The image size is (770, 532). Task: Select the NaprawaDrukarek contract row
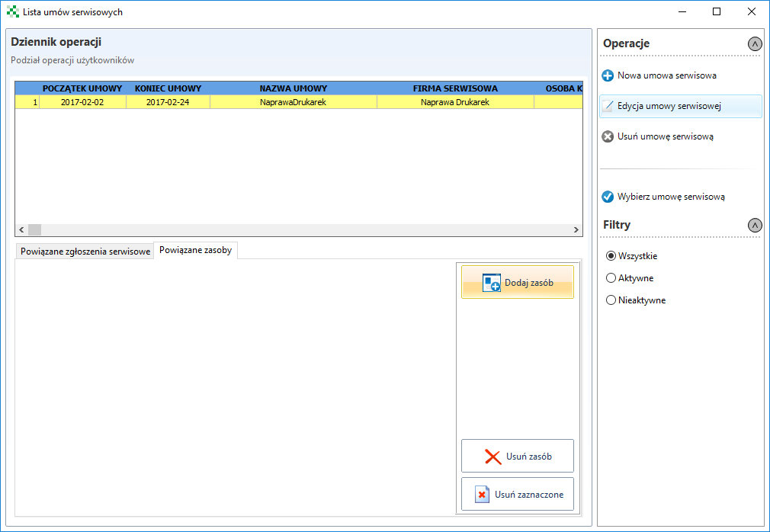pos(293,101)
